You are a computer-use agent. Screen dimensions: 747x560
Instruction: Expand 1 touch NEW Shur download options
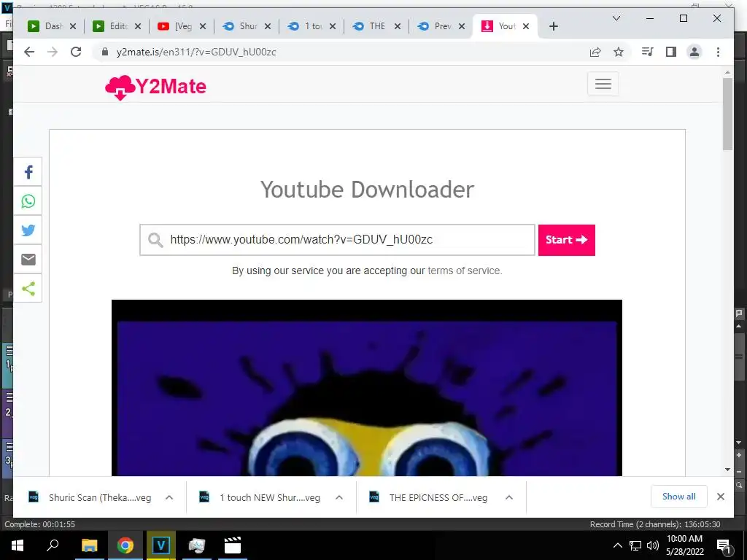(339, 497)
